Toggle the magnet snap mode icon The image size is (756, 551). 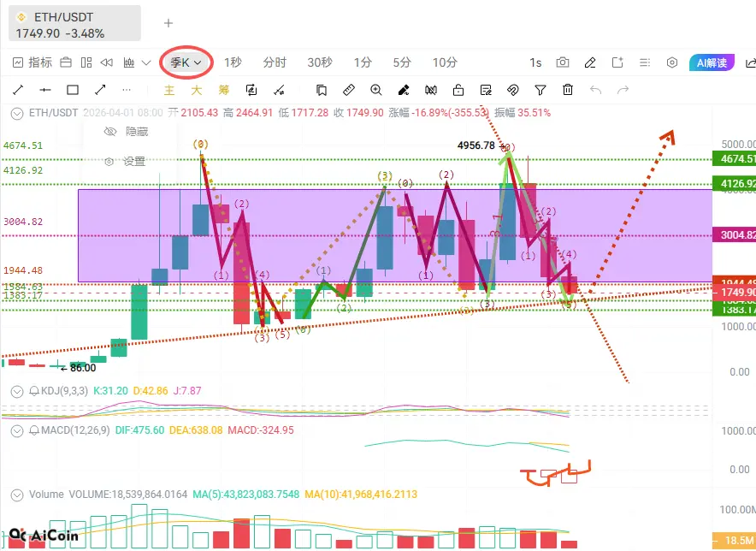click(513, 90)
